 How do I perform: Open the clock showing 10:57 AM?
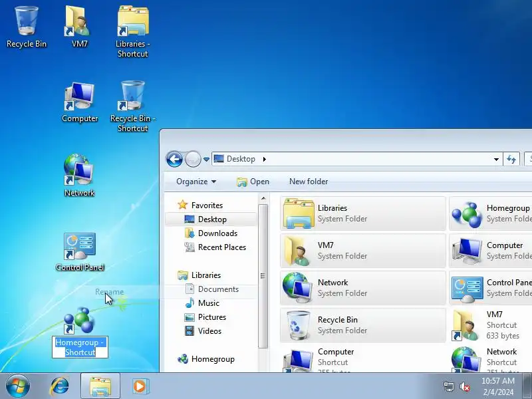(x=498, y=386)
